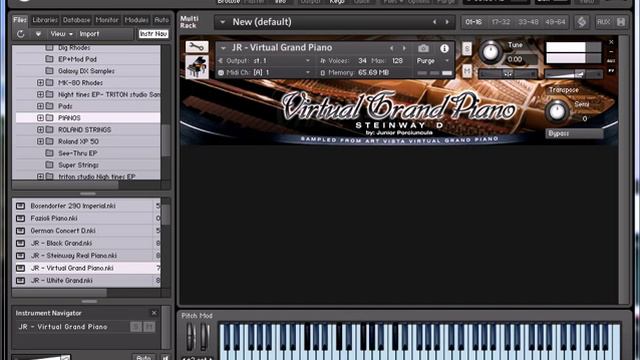This screenshot has height=360, width=640.
Task: Show rack page 33-48
Action: coord(528,22)
